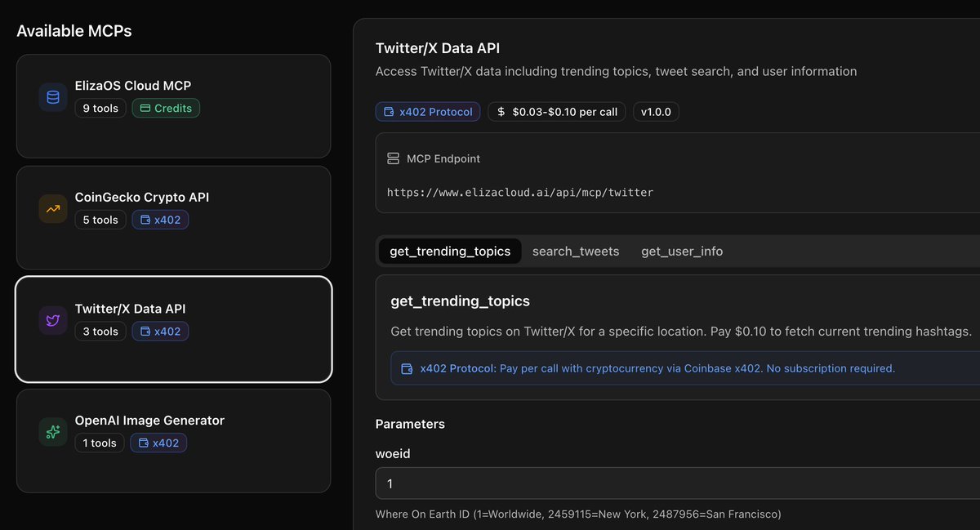
Task: Click the ElizaOS Cloud MCP database icon
Action: pyautogui.click(x=52, y=97)
